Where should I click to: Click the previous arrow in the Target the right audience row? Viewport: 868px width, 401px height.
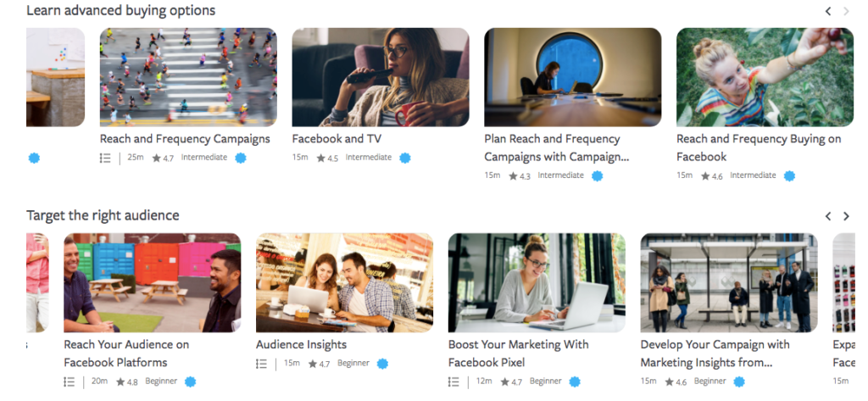tap(828, 216)
